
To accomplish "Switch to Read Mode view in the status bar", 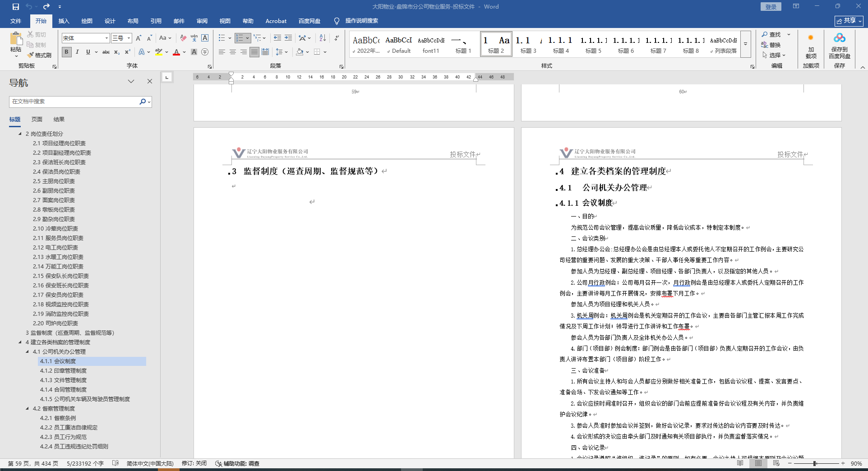I will coord(740,463).
